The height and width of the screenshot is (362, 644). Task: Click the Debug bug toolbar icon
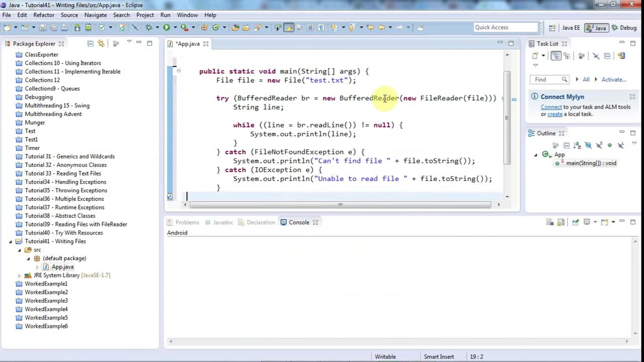pyautogui.click(x=149, y=28)
